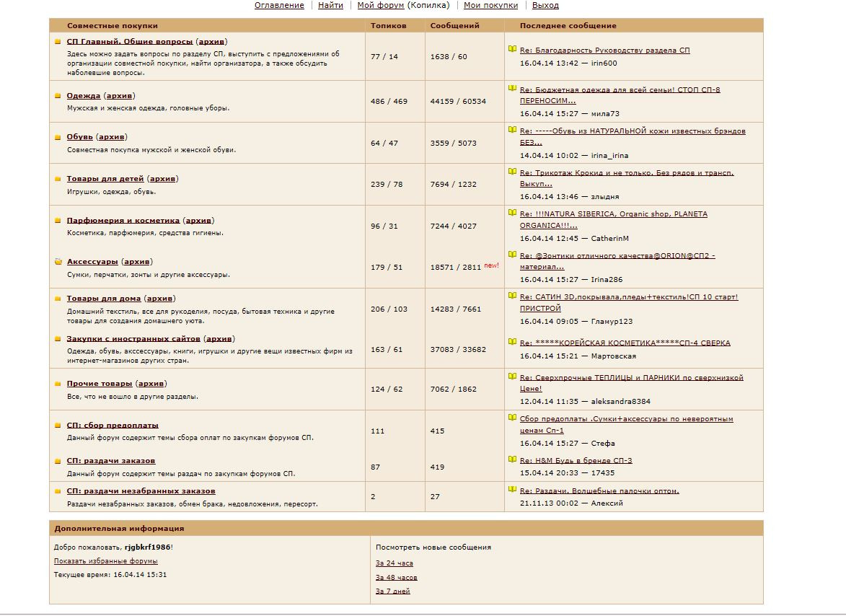Click last-post icon for H&M Будь в бренде

512,459
